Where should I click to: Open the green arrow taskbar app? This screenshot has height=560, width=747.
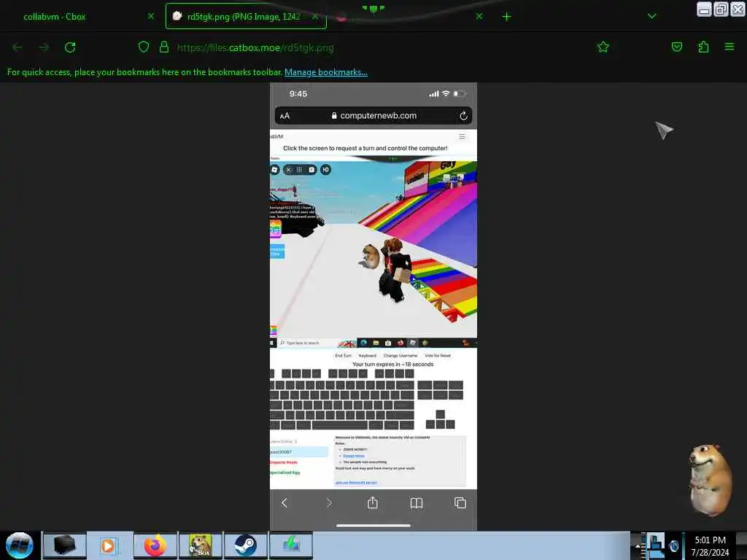291,545
